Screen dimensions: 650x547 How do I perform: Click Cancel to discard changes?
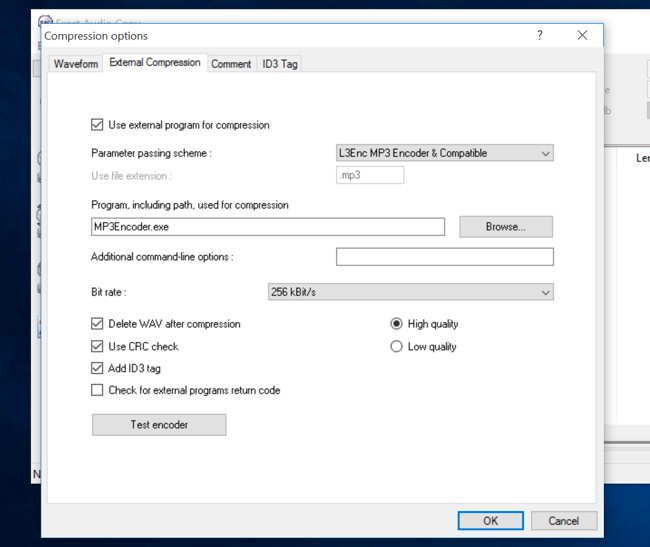[x=564, y=521]
